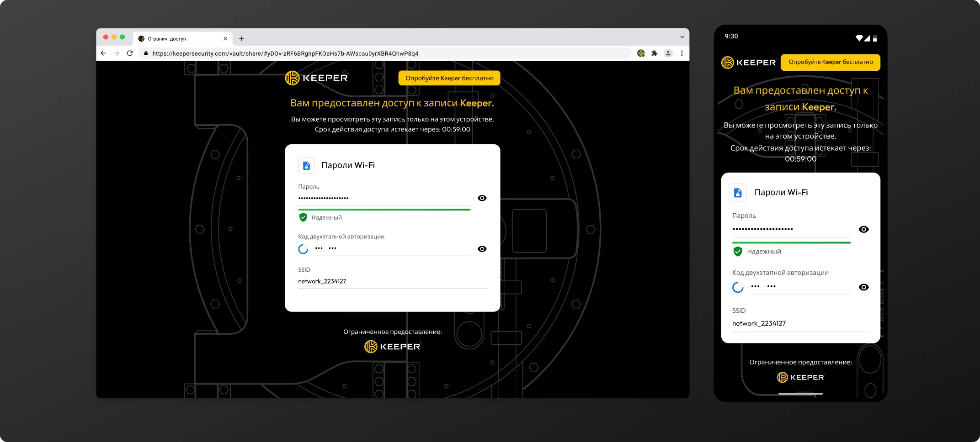The width and height of the screenshot is (980, 442).
Task: Click the record type icon in browser card
Action: pos(307,166)
